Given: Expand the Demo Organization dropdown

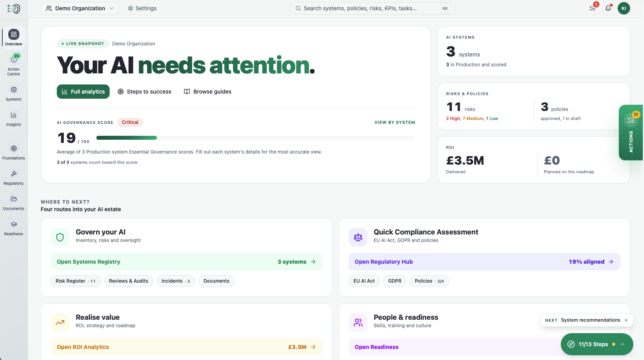Looking at the screenshot, I should tap(80, 8).
